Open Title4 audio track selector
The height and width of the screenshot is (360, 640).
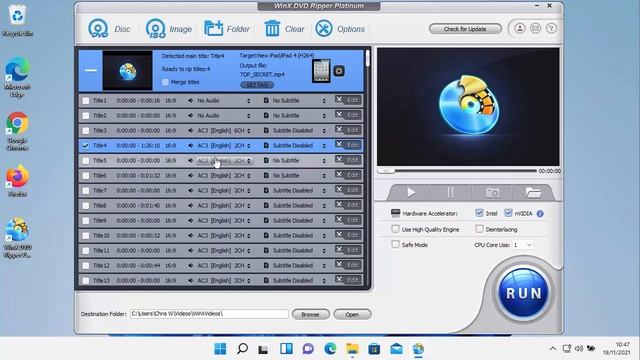[224, 145]
